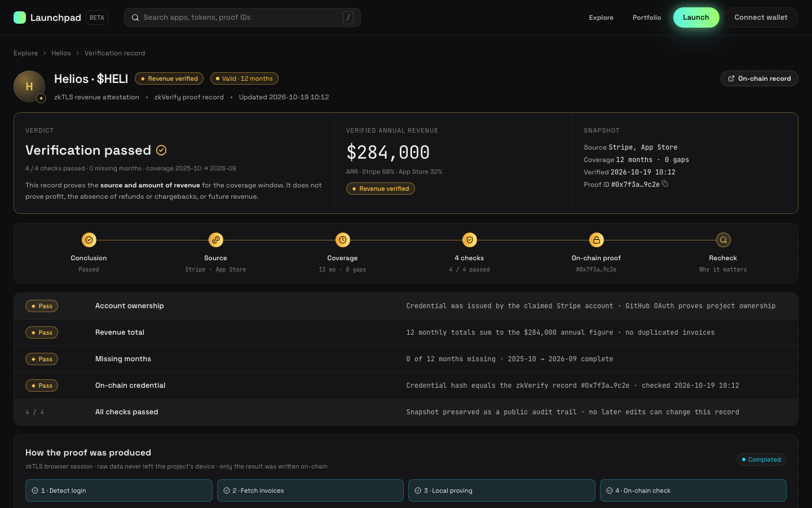812x508 pixels.
Task: Focus the search apps and tokens field
Action: pyautogui.click(x=242, y=17)
